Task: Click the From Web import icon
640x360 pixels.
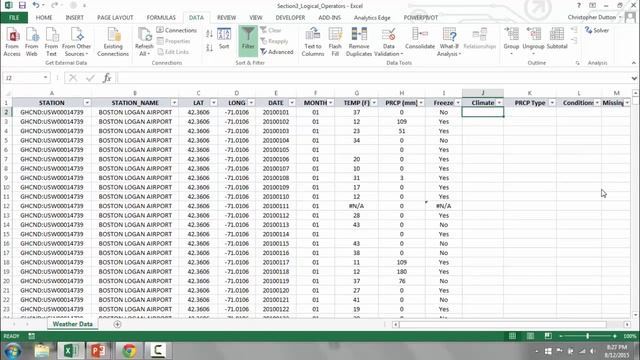Action: point(31,41)
